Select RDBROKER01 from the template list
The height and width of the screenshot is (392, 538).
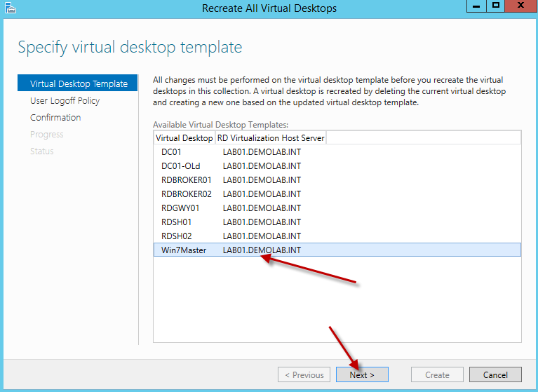click(186, 180)
